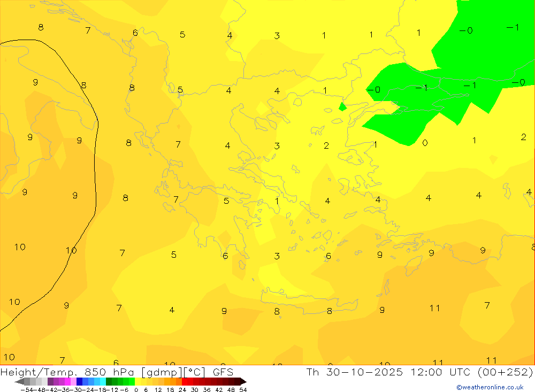Click the '-12' legend label
Viewport: 535px width, 392px height.
coord(112,390)
